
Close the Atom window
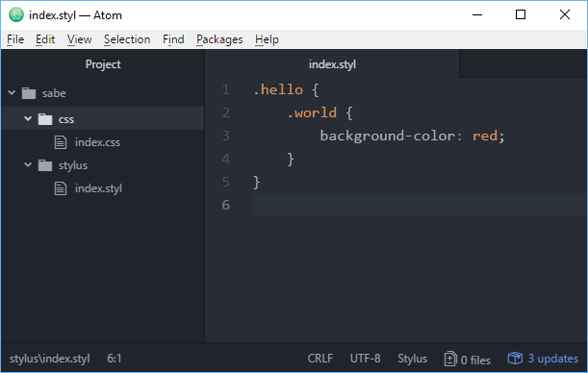pyautogui.click(x=565, y=15)
